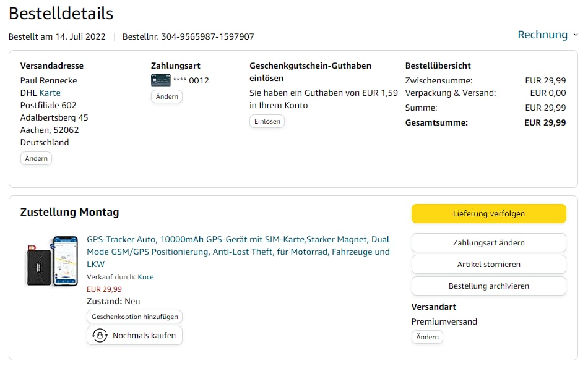Open the Rechnung dropdown
Viewport: 588px width, 366px height.
pos(542,35)
